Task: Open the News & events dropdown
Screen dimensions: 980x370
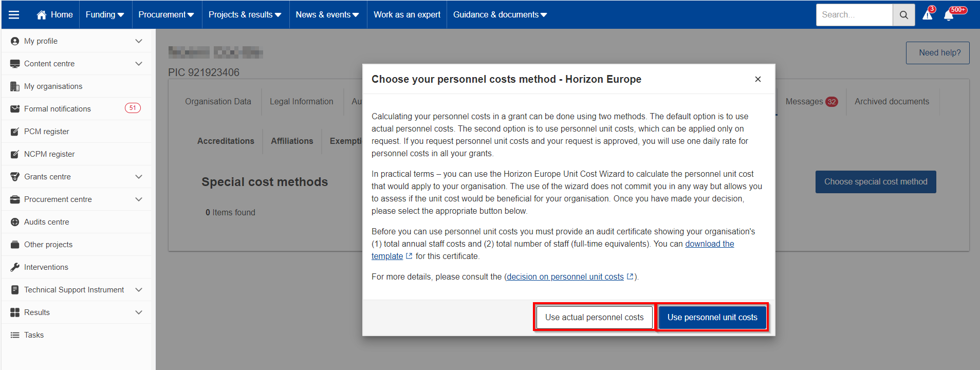Action: click(327, 15)
